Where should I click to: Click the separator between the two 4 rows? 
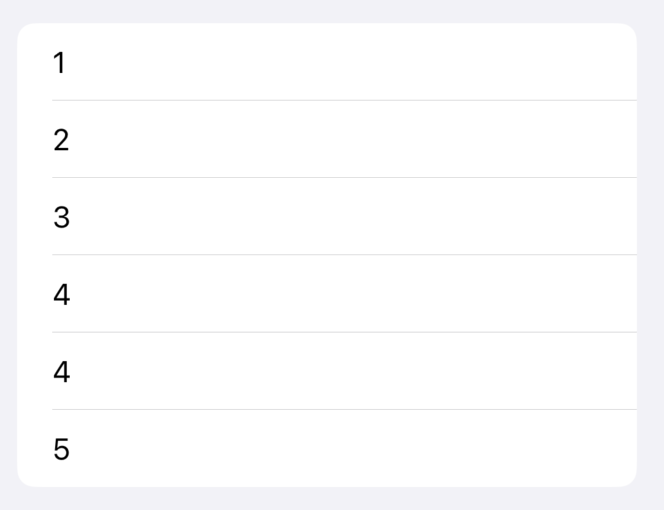coord(344,332)
